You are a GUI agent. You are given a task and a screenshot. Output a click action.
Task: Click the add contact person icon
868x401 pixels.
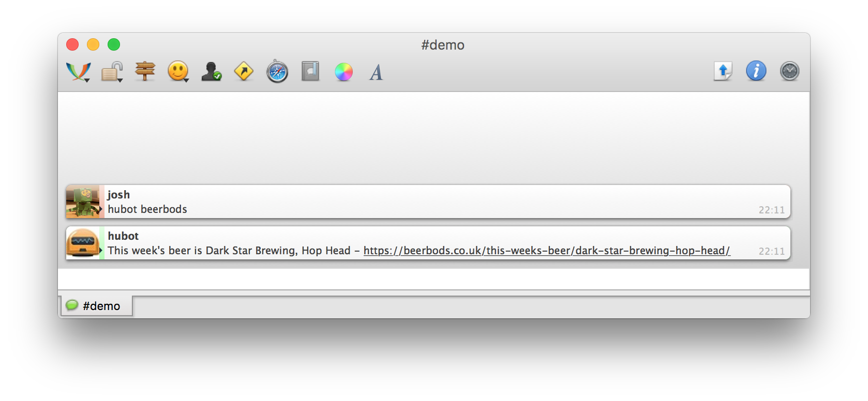[x=211, y=72]
